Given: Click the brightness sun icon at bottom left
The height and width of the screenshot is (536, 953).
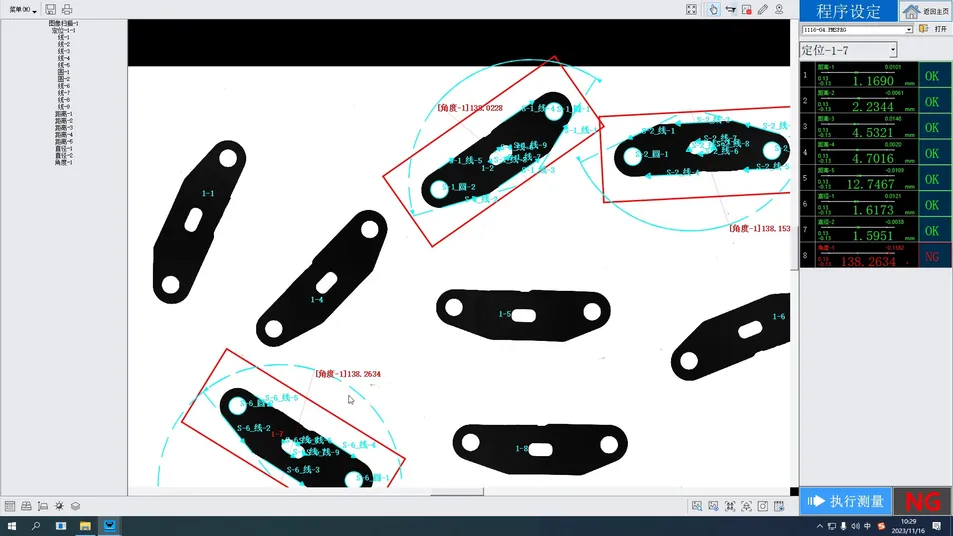Looking at the screenshot, I should 59,506.
